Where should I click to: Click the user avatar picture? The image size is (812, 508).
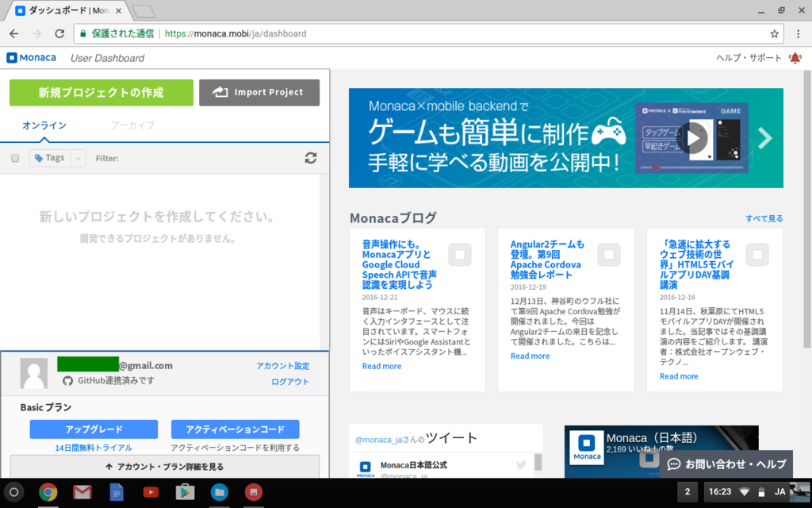[x=33, y=373]
